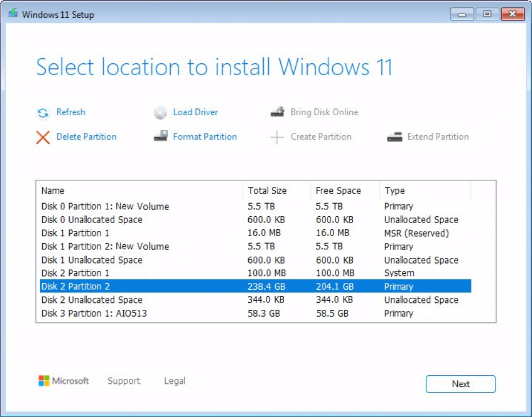Sort by the Type column header
This screenshot has height=417, width=532.
425,191
